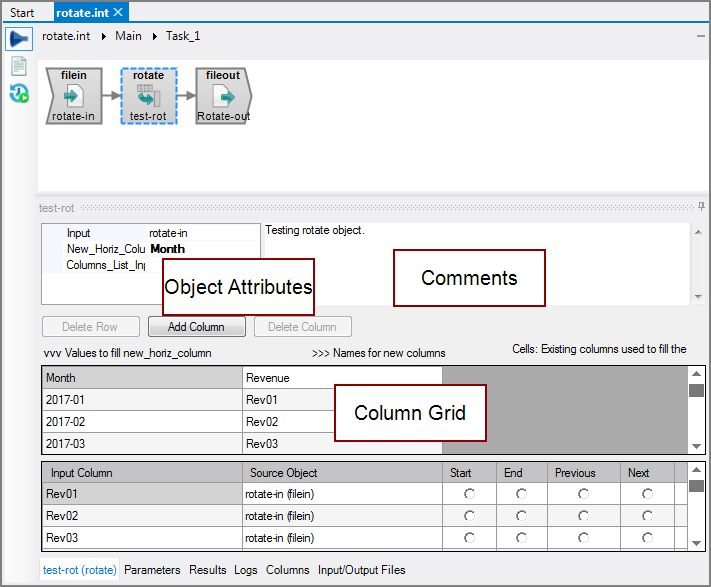Click the Add Column button
Viewport: 711px width, 587px height.
(196, 327)
